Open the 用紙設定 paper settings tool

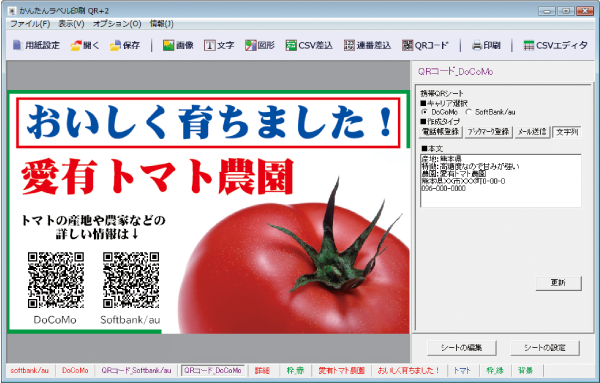tap(36, 45)
